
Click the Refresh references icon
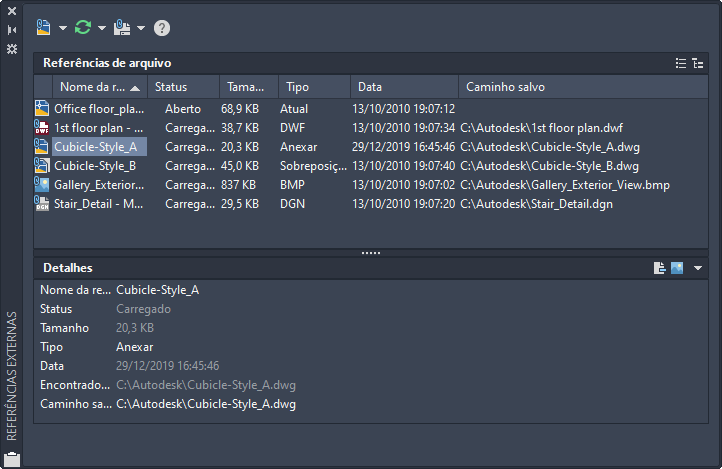click(83, 28)
